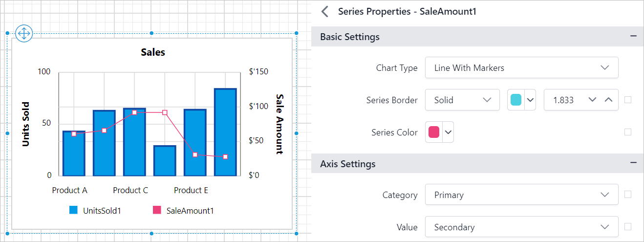Screen dimensions: 644x242
Task: Click the $'150 secondary axis label
Action: (x=258, y=72)
